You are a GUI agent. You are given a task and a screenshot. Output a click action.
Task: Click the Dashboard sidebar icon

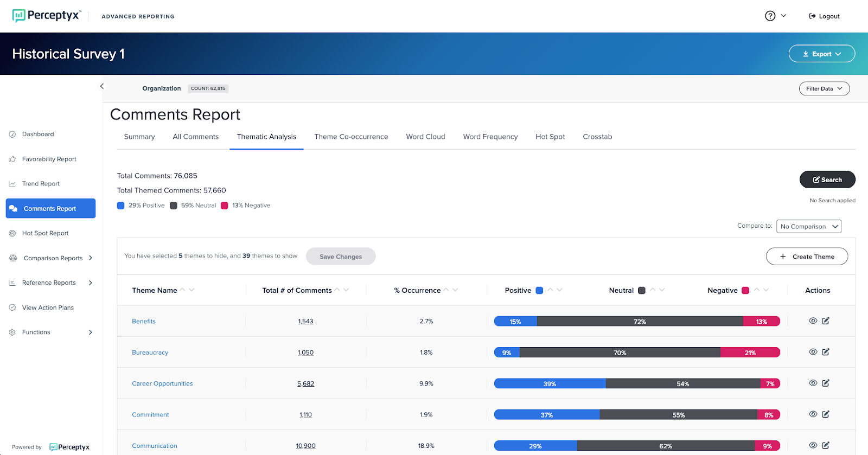point(12,134)
